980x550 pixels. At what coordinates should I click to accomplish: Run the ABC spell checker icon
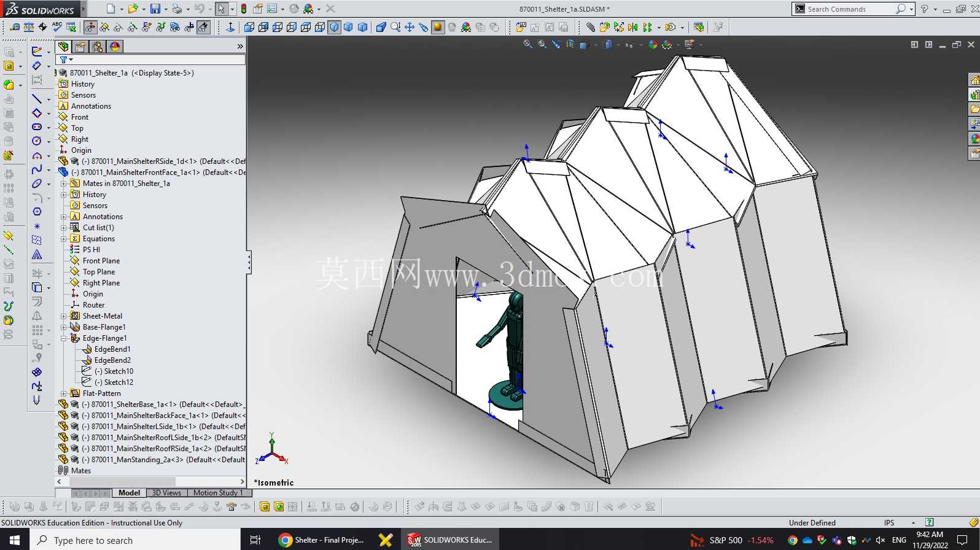(x=57, y=26)
